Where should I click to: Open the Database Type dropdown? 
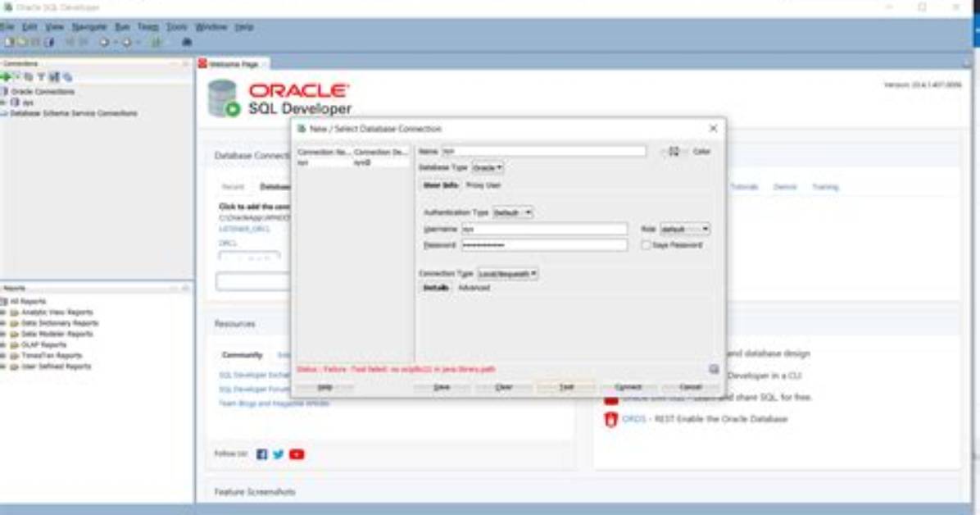tap(488, 168)
